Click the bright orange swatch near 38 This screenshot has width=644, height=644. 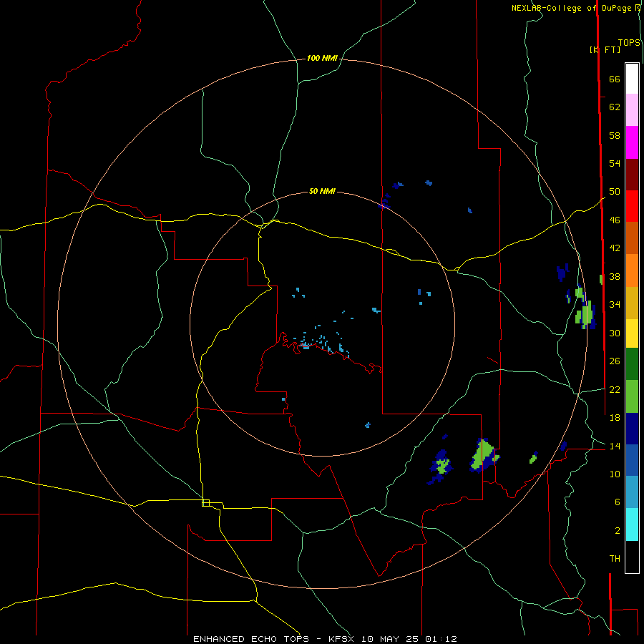pos(632,270)
